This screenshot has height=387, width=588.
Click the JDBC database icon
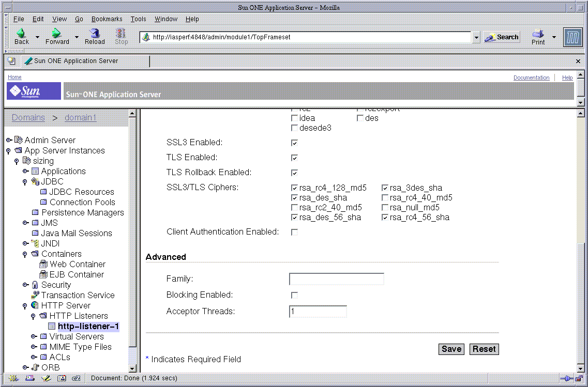(x=35, y=181)
